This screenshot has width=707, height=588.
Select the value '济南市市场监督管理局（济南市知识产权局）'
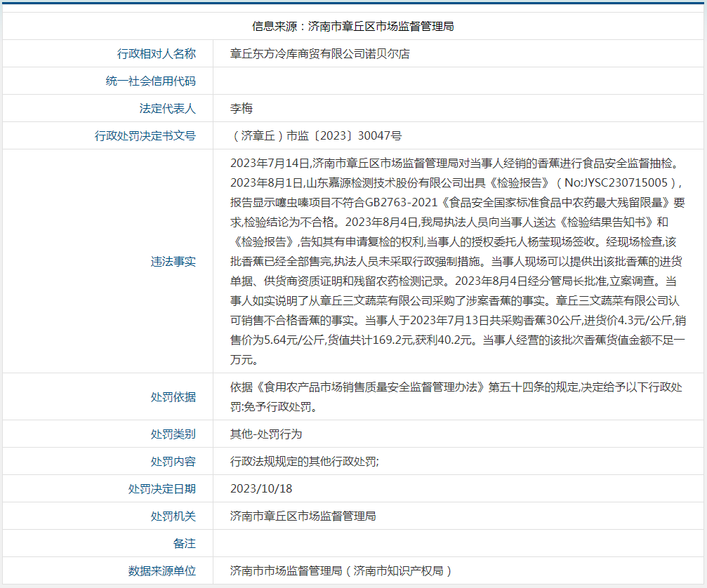click(x=341, y=571)
